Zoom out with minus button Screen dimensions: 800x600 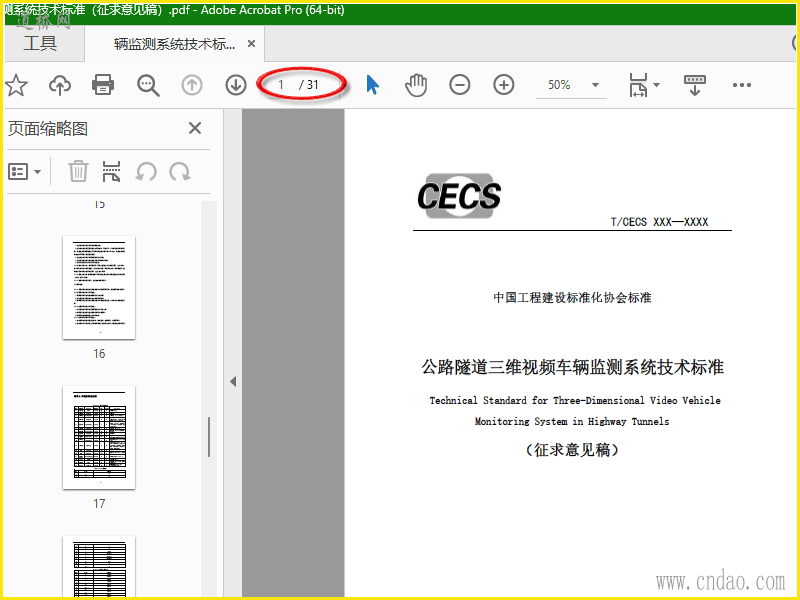460,85
